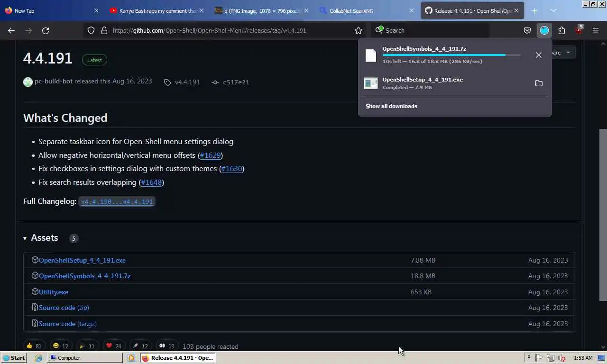
Task: Open the list all tabs dropdown
Action: [x=553, y=10]
